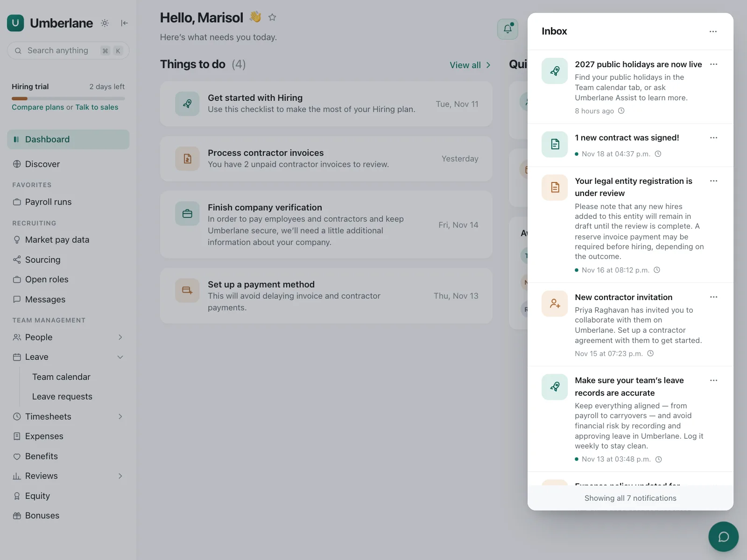The height and width of the screenshot is (560, 747).
Task: Click the Hiring trial progress bar
Action: [68, 98]
